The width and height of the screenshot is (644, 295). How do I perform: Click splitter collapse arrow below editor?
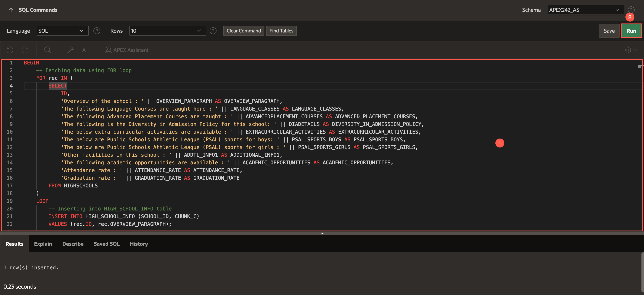pyautogui.click(x=322, y=234)
